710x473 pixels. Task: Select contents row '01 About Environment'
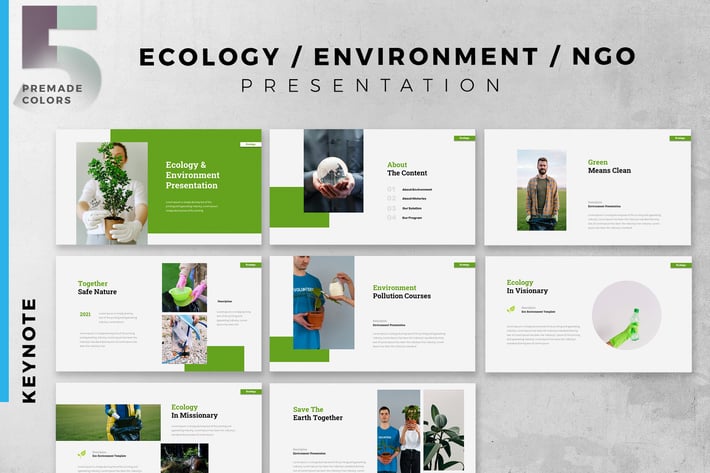pos(409,189)
